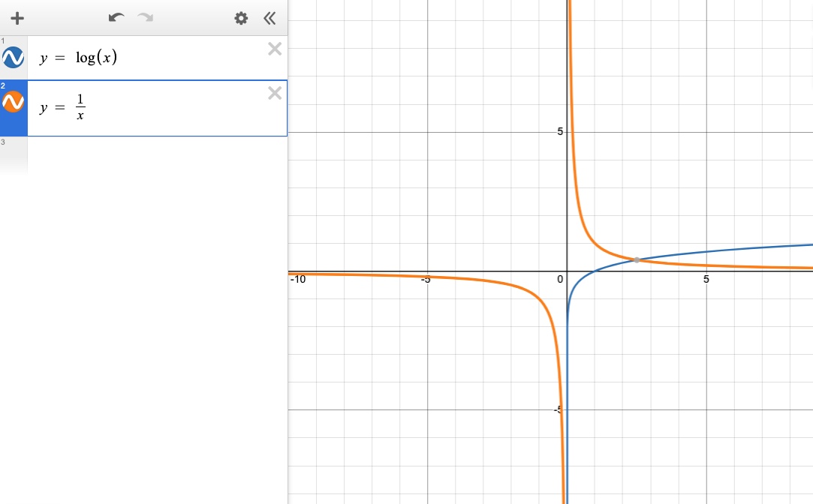This screenshot has height=504, width=813.
Task: Click the -5 label on the y-axis
Action: click(x=559, y=409)
